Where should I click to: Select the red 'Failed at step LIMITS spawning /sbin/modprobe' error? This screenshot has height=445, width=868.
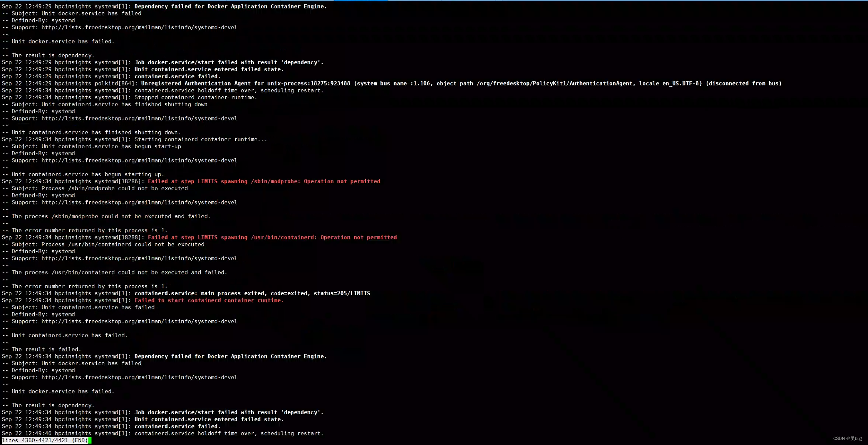(x=264, y=181)
